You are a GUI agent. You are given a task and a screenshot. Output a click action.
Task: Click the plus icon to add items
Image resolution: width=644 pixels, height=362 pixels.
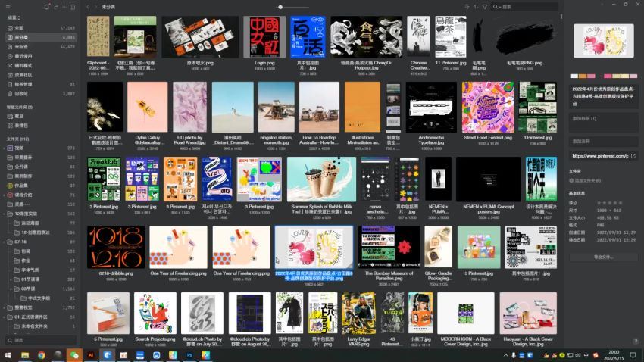[64, 7]
